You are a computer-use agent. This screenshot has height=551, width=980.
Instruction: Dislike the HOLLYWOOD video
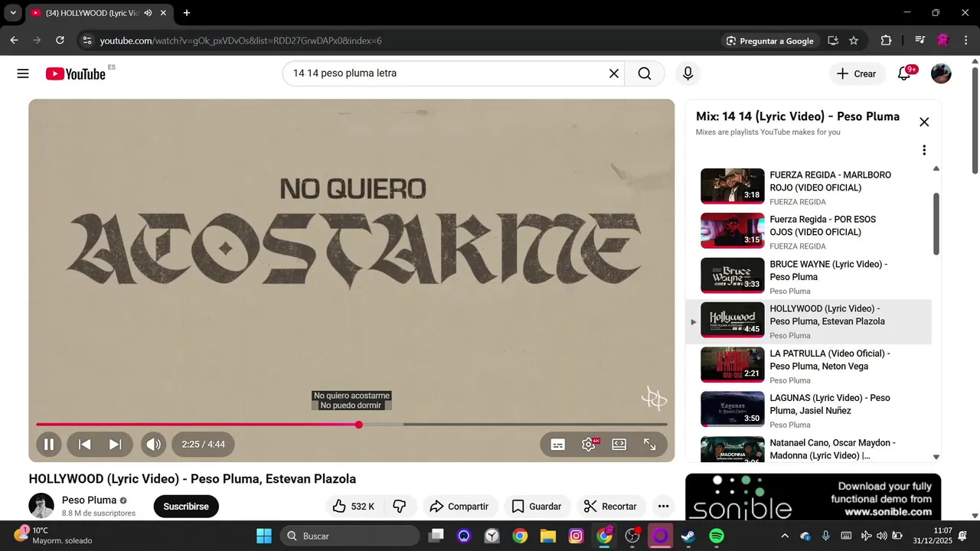pyautogui.click(x=399, y=506)
